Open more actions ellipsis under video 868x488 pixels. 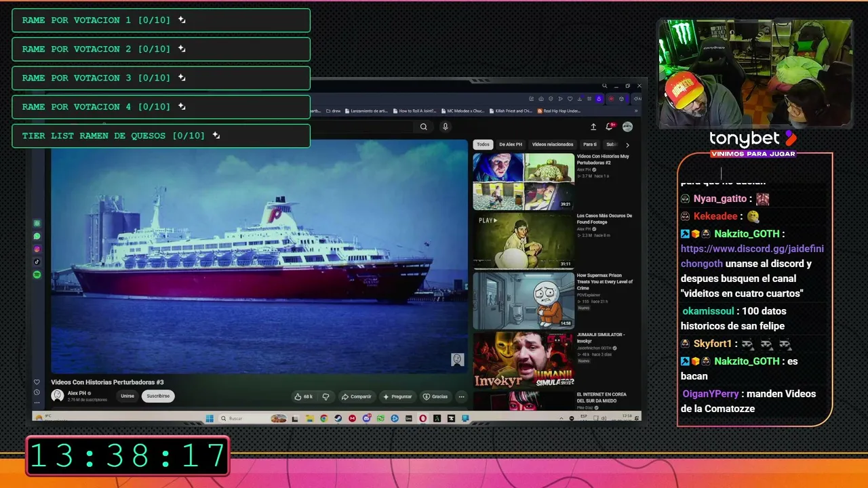pos(461,396)
